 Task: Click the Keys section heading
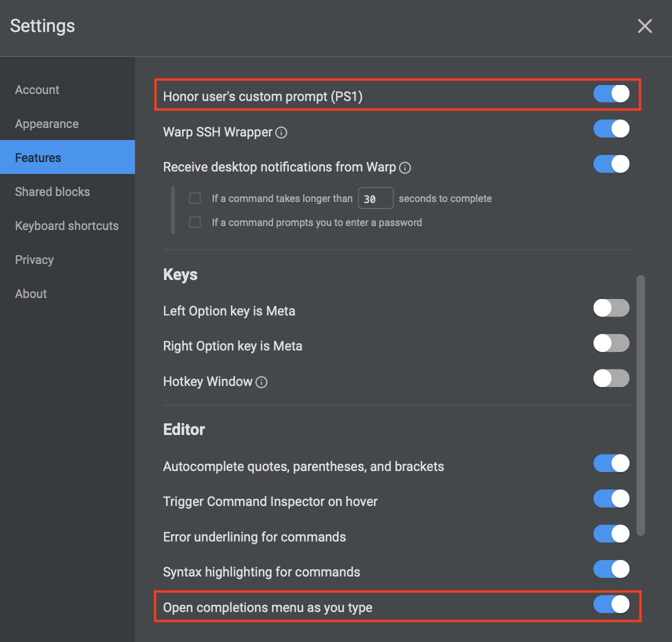(180, 274)
